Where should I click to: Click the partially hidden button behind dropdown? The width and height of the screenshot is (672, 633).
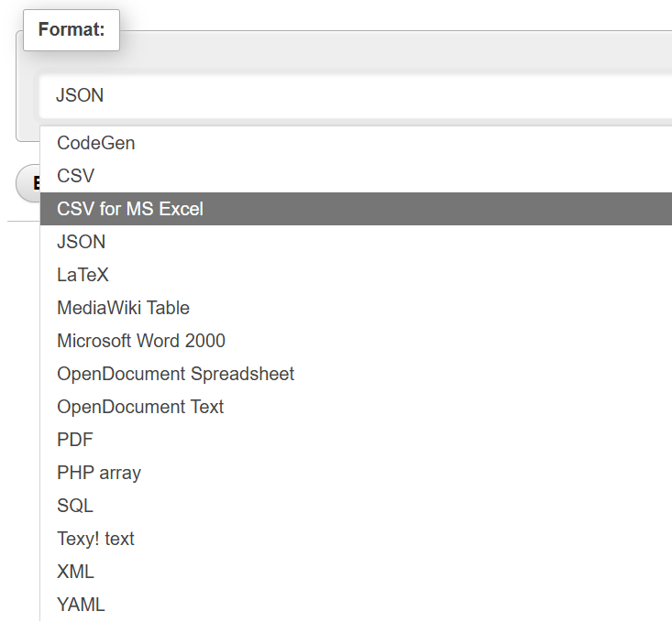28,183
